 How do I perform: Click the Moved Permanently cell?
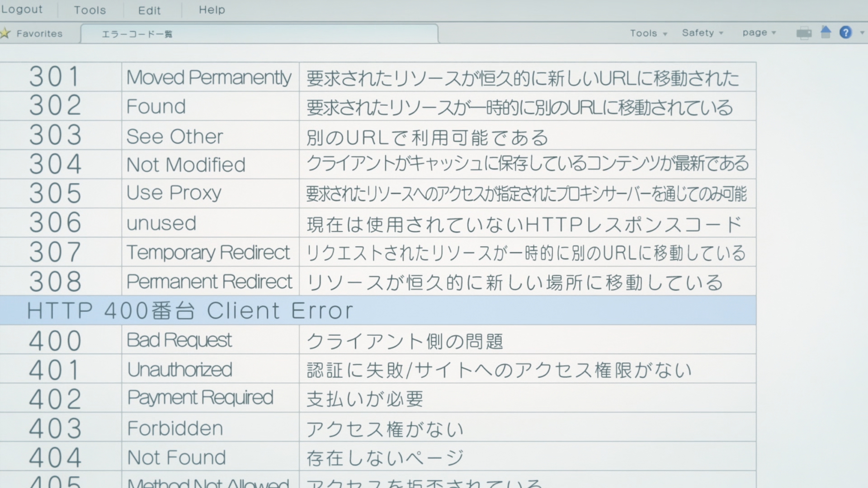point(209,77)
